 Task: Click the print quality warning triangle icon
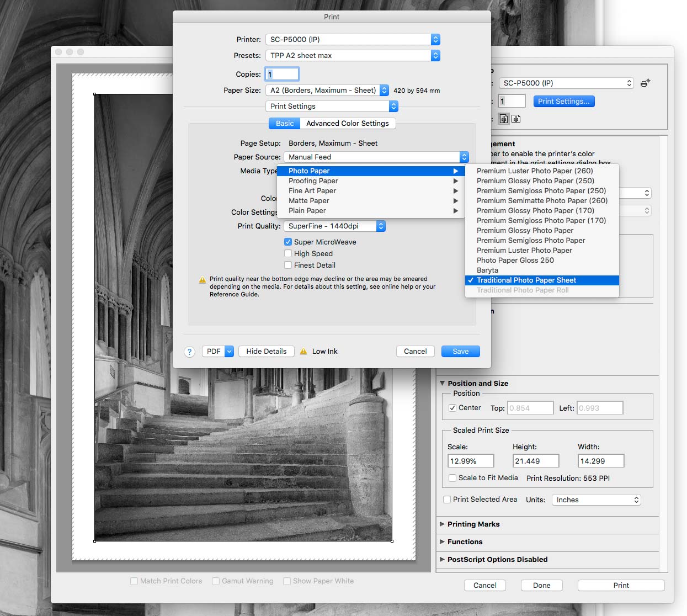click(x=202, y=280)
